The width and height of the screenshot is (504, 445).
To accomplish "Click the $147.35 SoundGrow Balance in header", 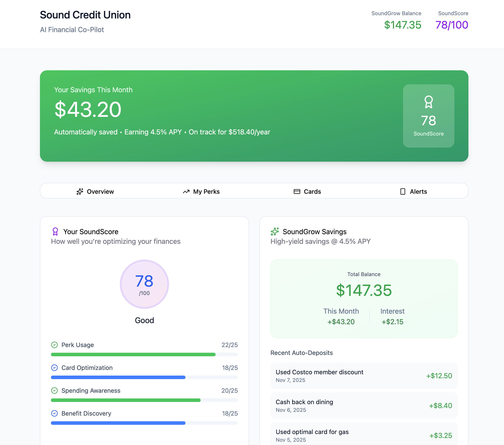I will (402, 25).
